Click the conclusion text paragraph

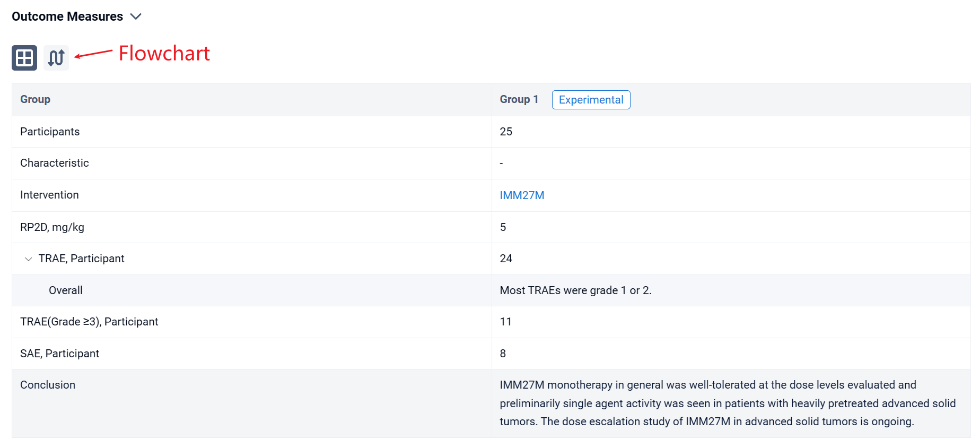coord(727,403)
